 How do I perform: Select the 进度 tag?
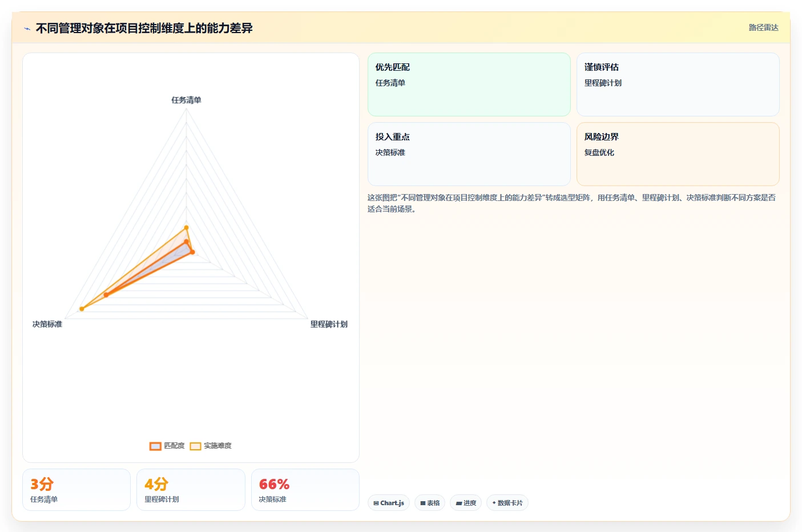(466, 503)
